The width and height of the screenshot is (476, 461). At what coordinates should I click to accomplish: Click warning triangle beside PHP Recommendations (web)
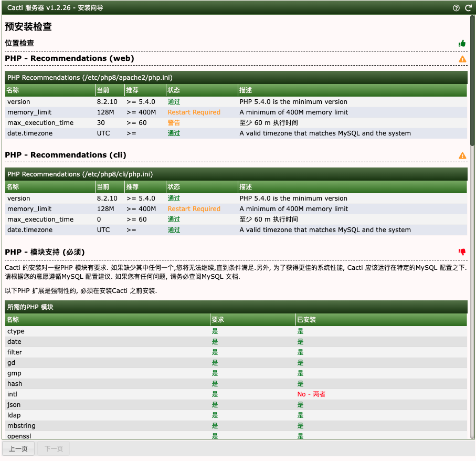click(462, 59)
